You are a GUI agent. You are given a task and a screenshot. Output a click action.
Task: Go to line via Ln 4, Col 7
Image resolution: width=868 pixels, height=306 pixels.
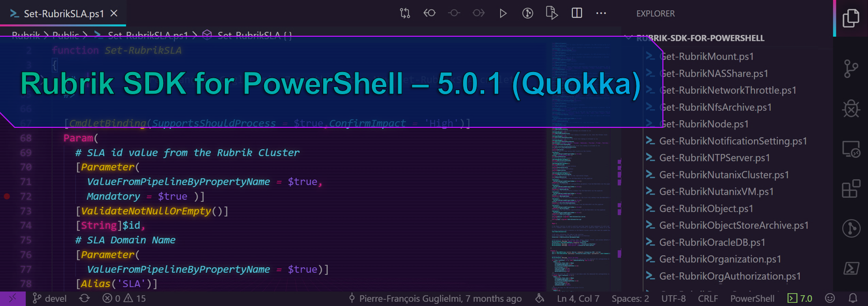[x=578, y=298]
